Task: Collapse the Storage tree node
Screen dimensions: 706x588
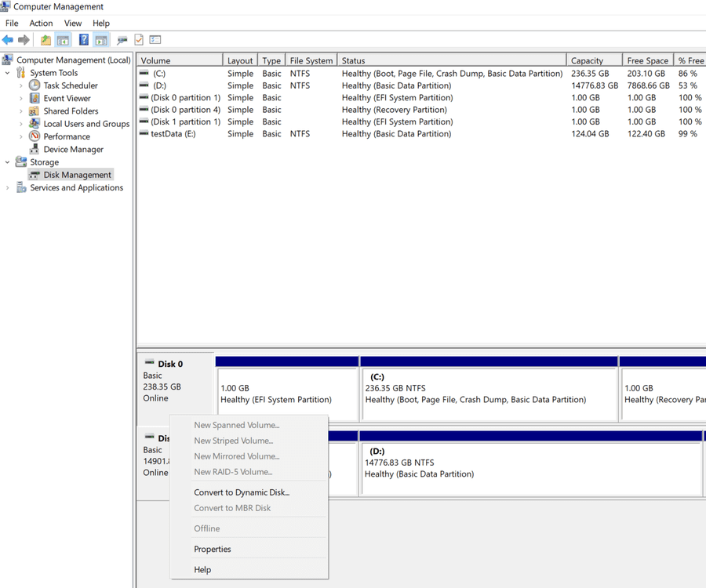Action: click(x=7, y=162)
